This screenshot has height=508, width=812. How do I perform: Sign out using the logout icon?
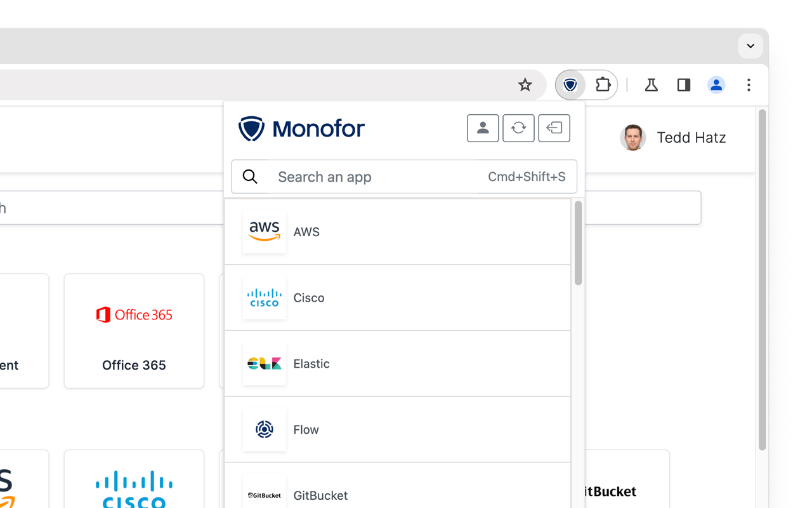tap(554, 128)
